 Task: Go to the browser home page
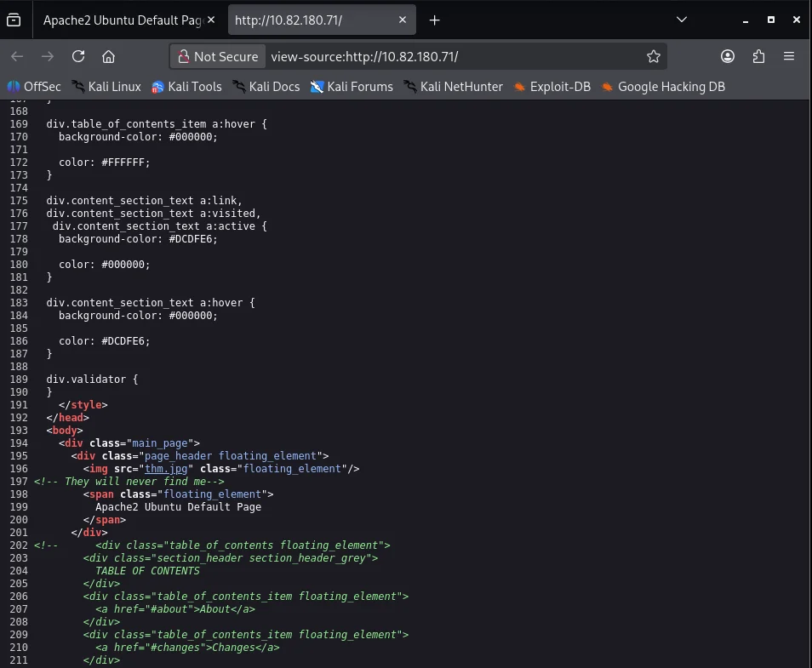click(x=108, y=56)
